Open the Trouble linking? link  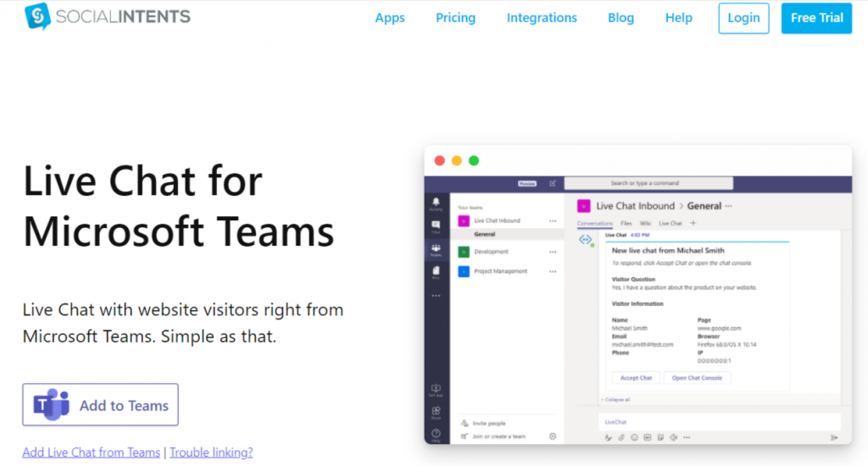coord(211,452)
